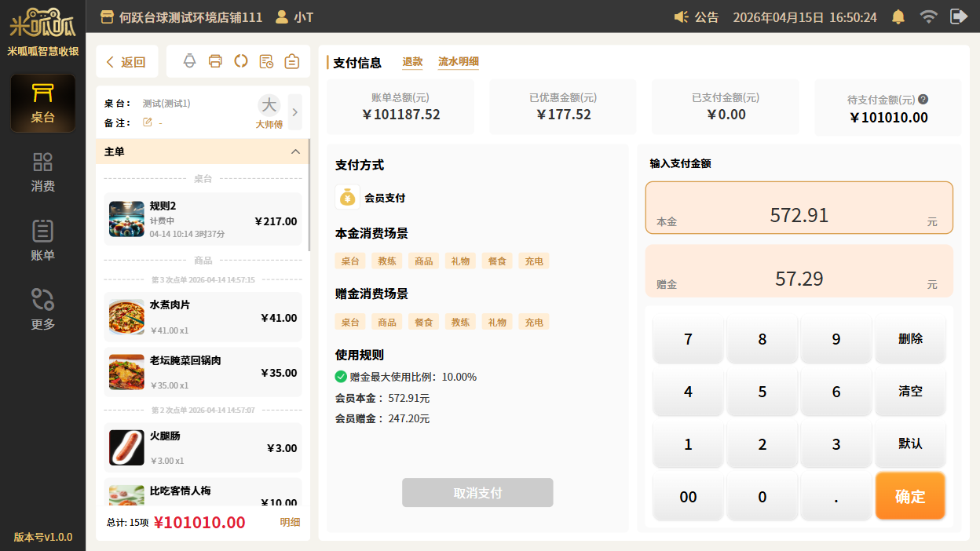
Task: Open notifications with the bell icon
Action: (x=898, y=16)
